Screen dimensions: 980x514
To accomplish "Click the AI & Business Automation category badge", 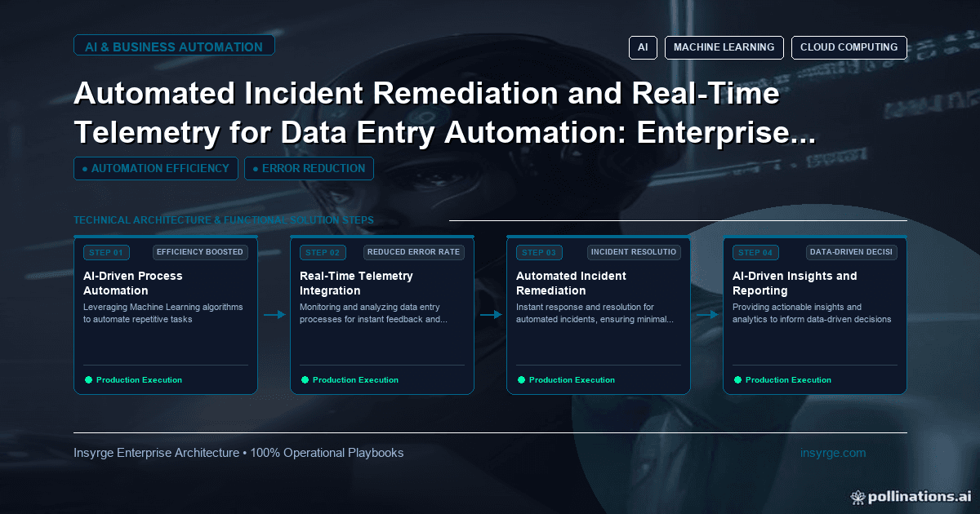I will 174,47.
